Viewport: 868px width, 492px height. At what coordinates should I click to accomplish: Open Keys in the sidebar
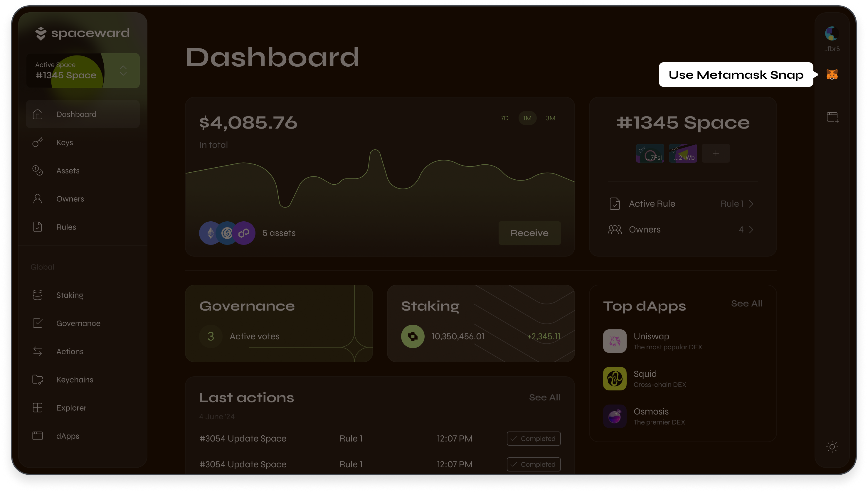[64, 142]
